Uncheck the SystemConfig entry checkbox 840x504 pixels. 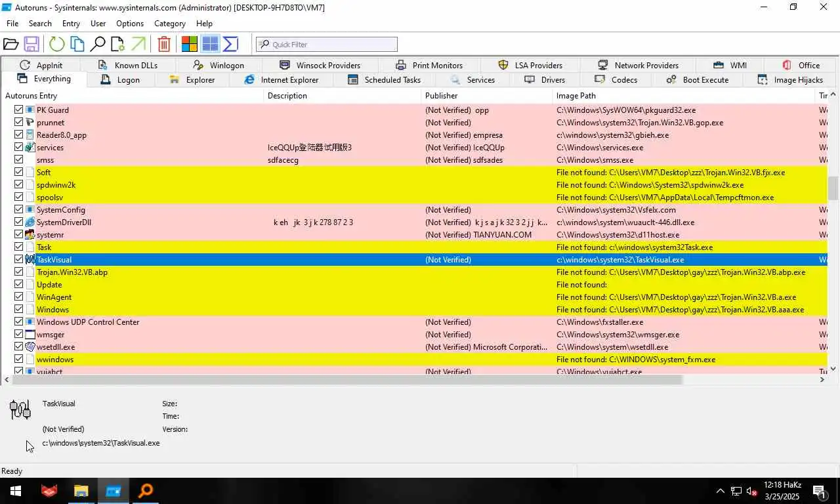[x=18, y=209]
